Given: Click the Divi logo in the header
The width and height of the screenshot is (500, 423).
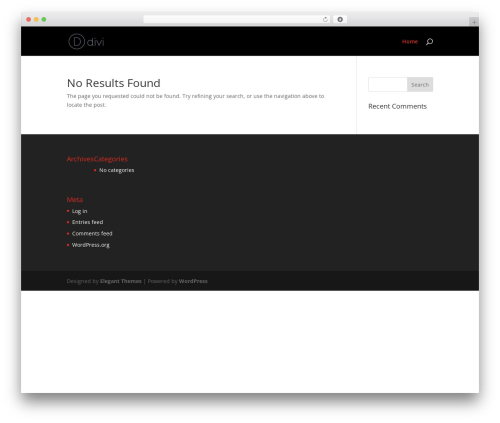Looking at the screenshot, I should click(x=86, y=42).
